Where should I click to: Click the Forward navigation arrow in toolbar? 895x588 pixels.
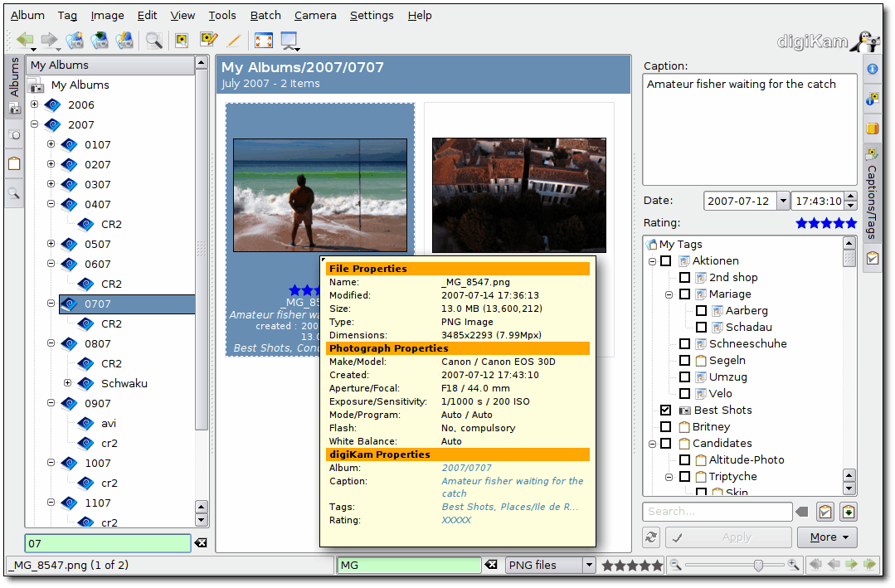pyautogui.click(x=50, y=40)
